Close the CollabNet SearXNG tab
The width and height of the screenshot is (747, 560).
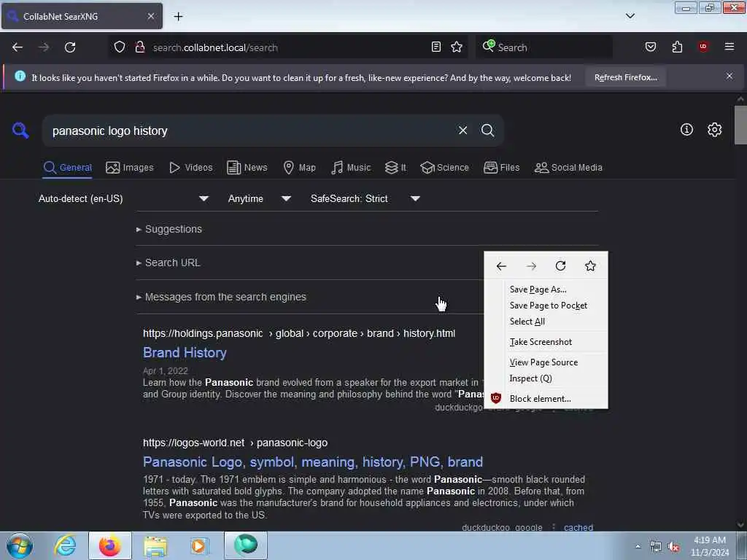coord(151,16)
